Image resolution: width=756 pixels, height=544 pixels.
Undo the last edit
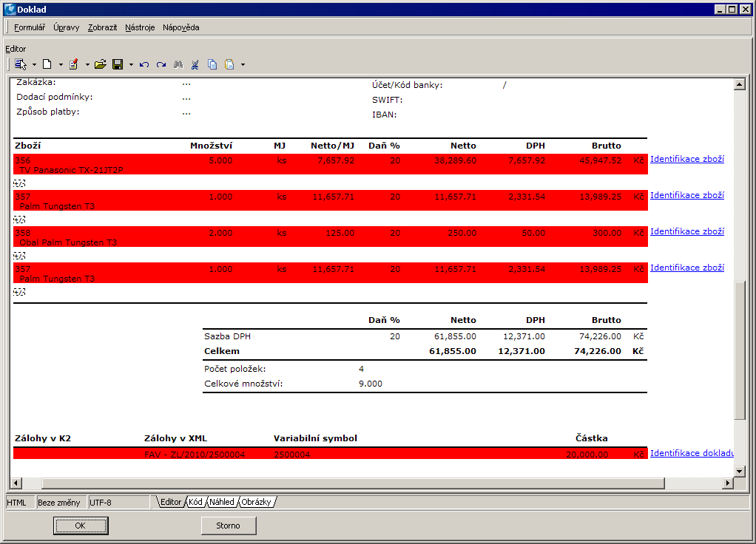coord(144,64)
